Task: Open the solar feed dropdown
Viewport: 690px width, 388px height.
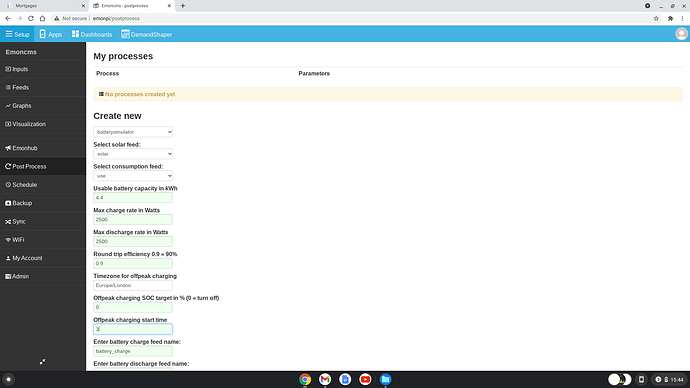Action: coord(133,154)
